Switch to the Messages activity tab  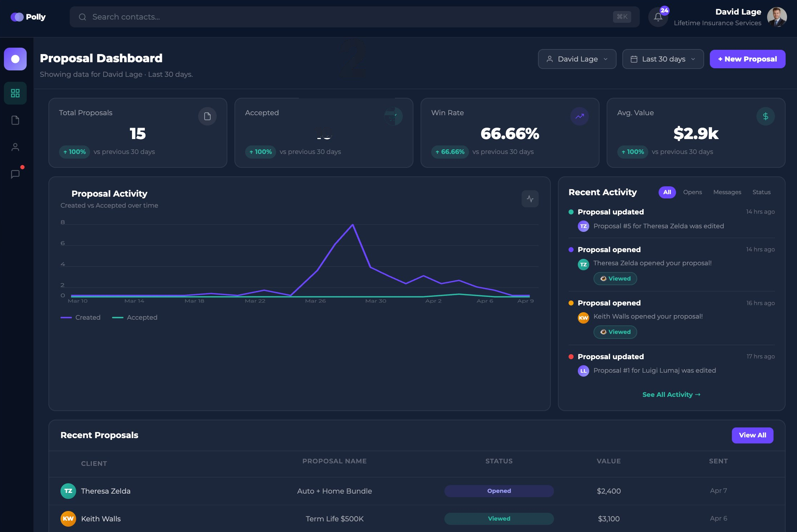(727, 192)
